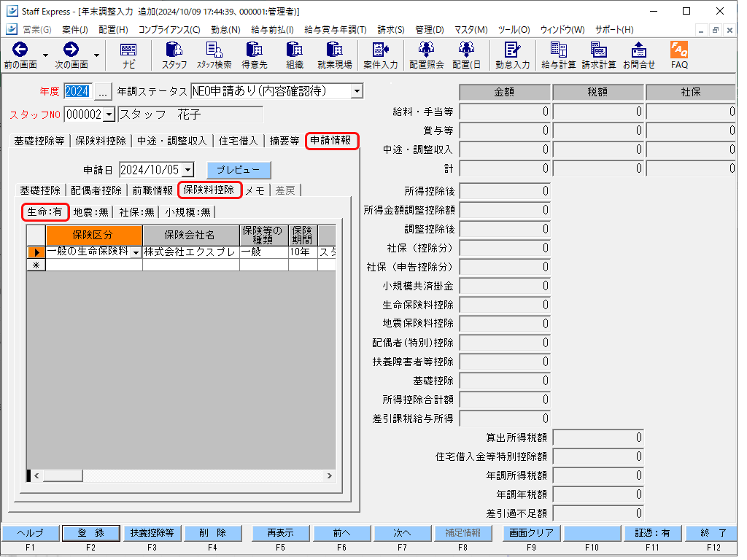Click the grid's horizontal scrollbar right arrow
747x560 pixels.
tap(329, 475)
